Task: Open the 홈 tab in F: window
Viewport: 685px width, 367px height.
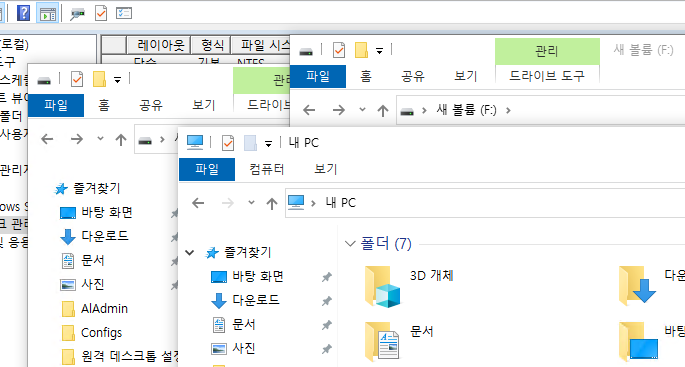Action: pos(366,76)
